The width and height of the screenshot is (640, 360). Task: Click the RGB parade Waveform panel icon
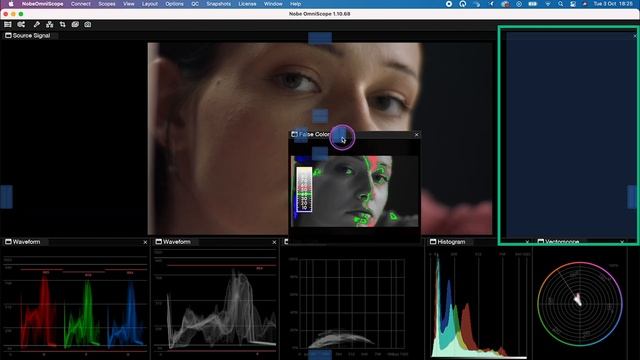8,242
